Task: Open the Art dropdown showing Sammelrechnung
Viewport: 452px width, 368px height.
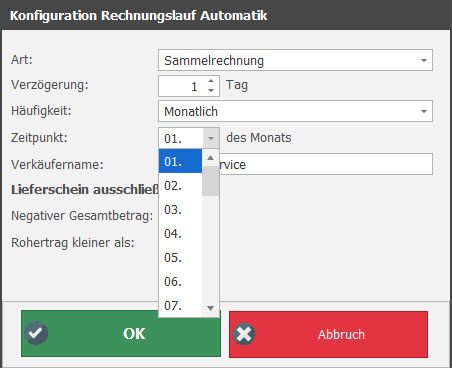Action: [295, 60]
